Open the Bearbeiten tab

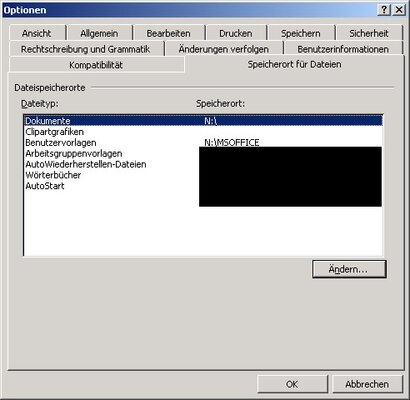(x=168, y=33)
